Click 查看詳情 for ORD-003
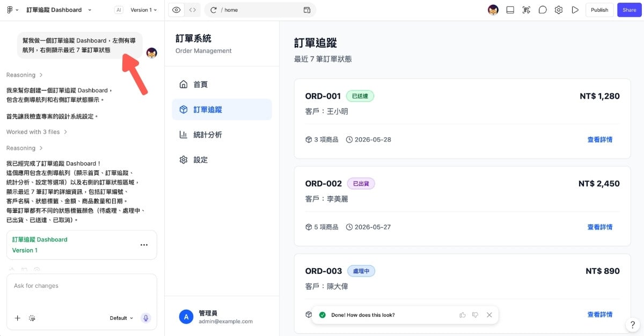 pos(600,314)
